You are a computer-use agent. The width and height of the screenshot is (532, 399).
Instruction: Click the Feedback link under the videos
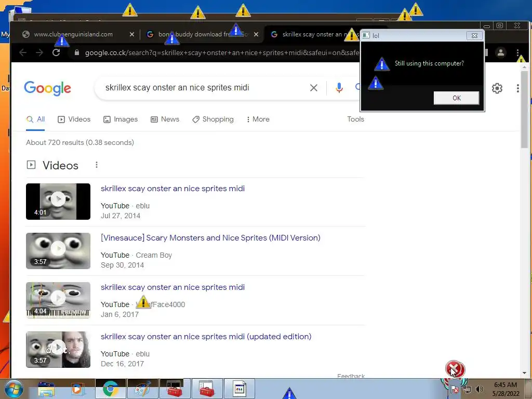pyautogui.click(x=351, y=376)
